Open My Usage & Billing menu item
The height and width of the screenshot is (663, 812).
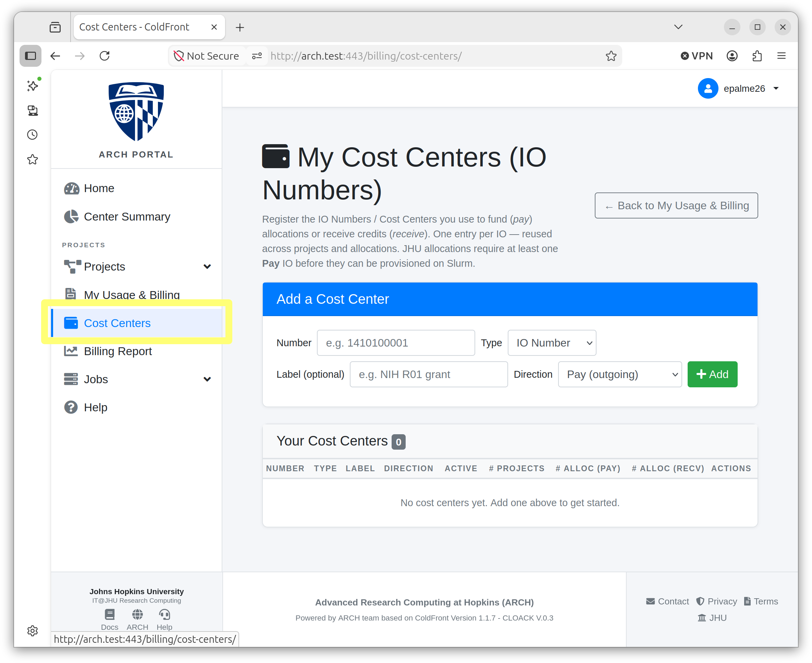point(137,295)
